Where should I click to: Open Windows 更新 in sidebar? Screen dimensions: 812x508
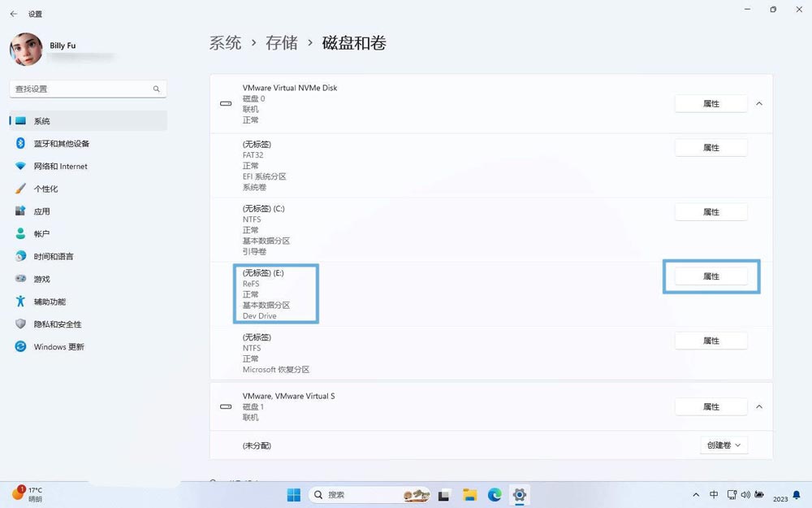click(x=61, y=346)
